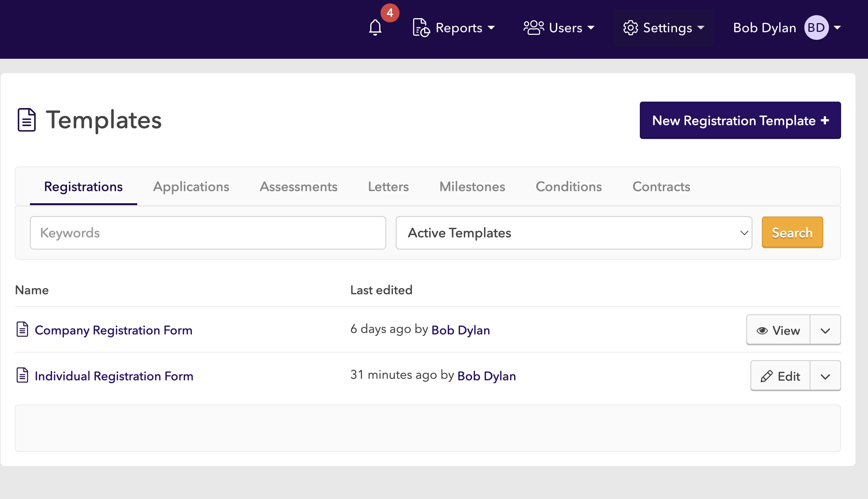Screen dimensions: 868x499
Task: Switch to the Milestones tab
Action: 472,187
